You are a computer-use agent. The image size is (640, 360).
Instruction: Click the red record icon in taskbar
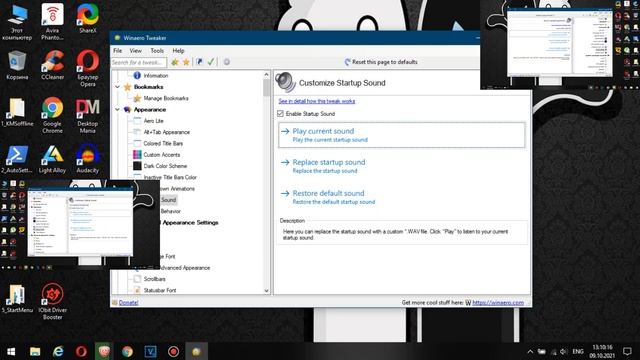point(173,351)
